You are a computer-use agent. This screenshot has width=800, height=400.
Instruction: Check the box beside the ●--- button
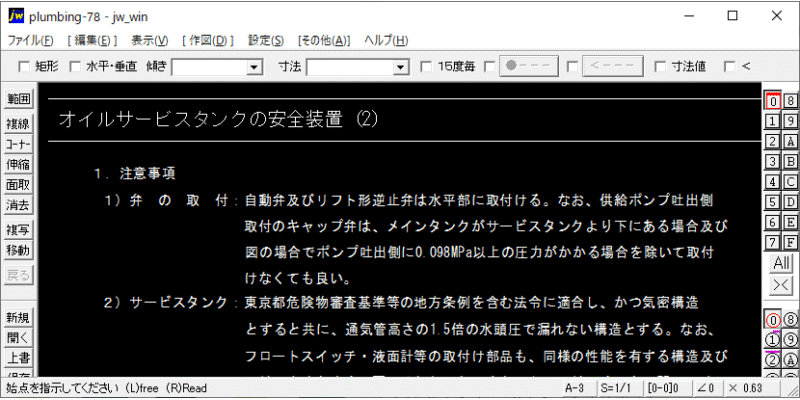pyautogui.click(x=490, y=66)
